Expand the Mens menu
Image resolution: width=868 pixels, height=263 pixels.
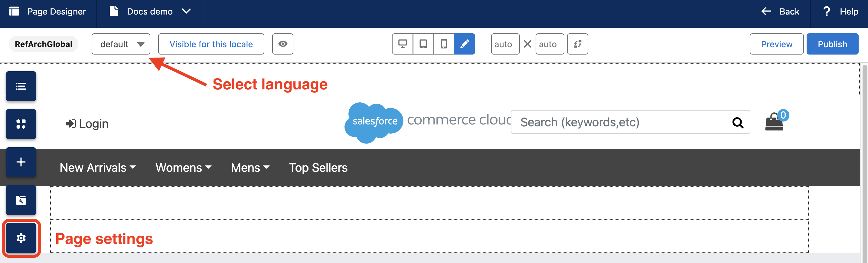(x=250, y=168)
